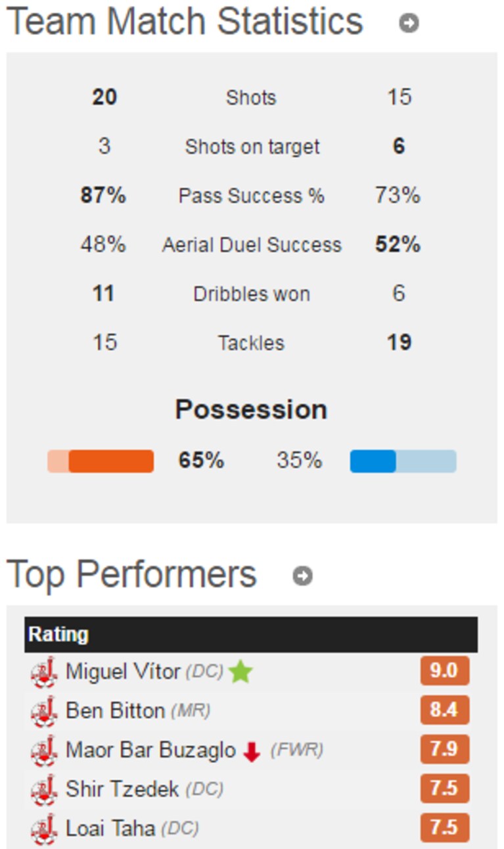Image resolution: width=504 pixels, height=849 pixels.
Task: Click the Top Performers heading
Action: tap(131, 574)
